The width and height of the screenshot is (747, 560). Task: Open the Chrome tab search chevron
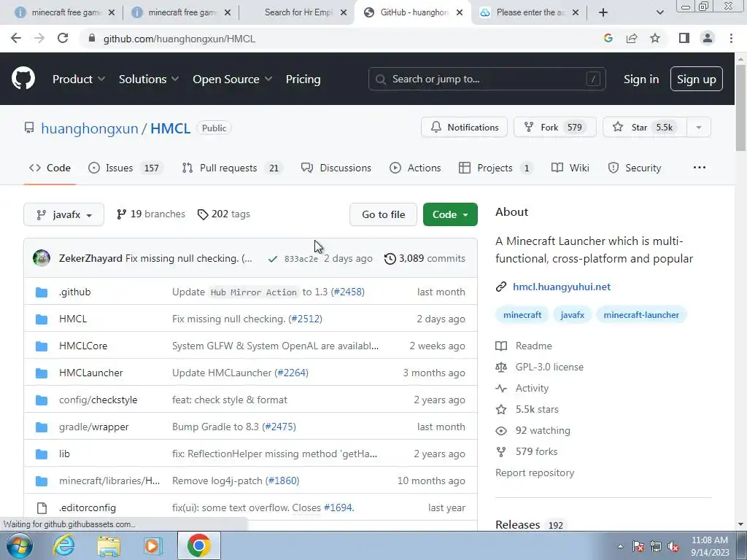pyautogui.click(x=659, y=13)
